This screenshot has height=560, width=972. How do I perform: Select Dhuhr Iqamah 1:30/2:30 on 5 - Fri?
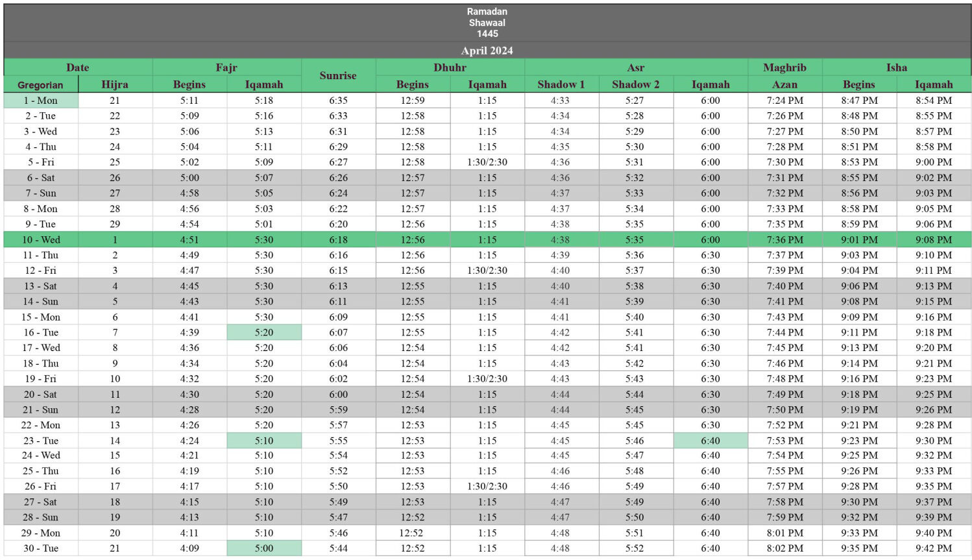(x=487, y=162)
